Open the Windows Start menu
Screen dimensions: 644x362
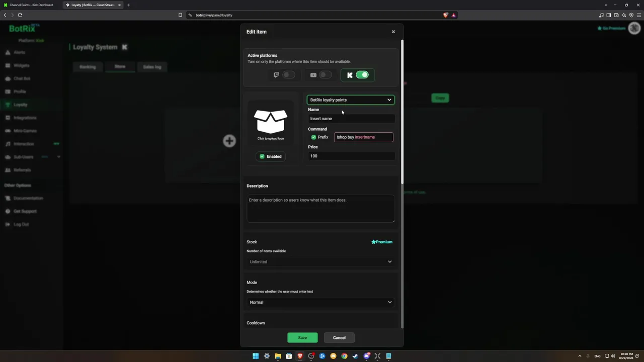click(x=256, y=356)
